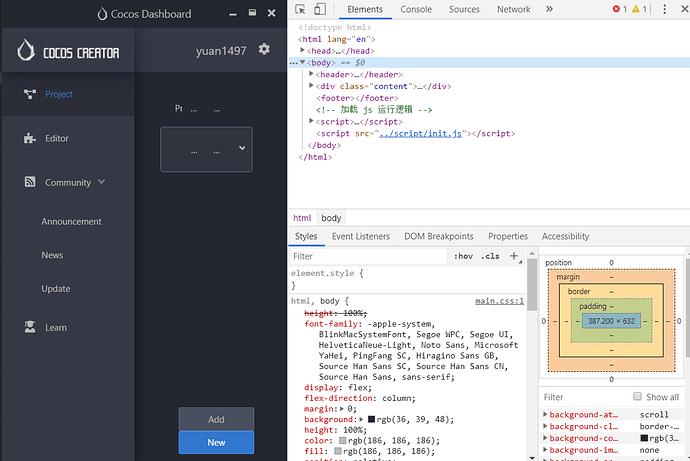Expand the head element node
Viewport: 690px width, 461px height.
pos(302,51)
